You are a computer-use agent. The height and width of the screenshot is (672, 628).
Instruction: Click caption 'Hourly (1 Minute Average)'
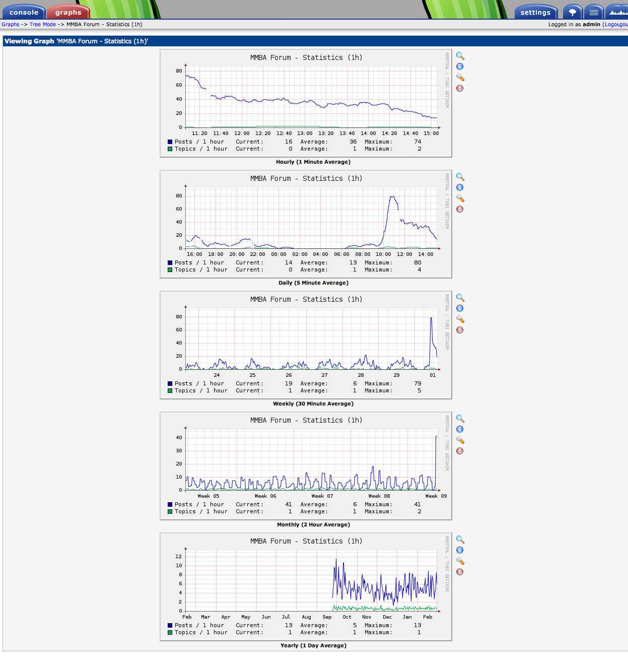tap(313, 162)
